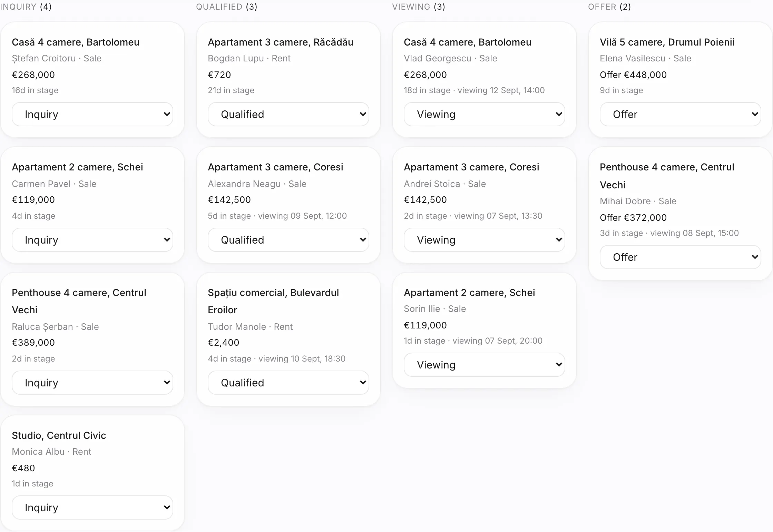Click Apartament 3 camere, Coresi in Viewing column

click(471, 167)
